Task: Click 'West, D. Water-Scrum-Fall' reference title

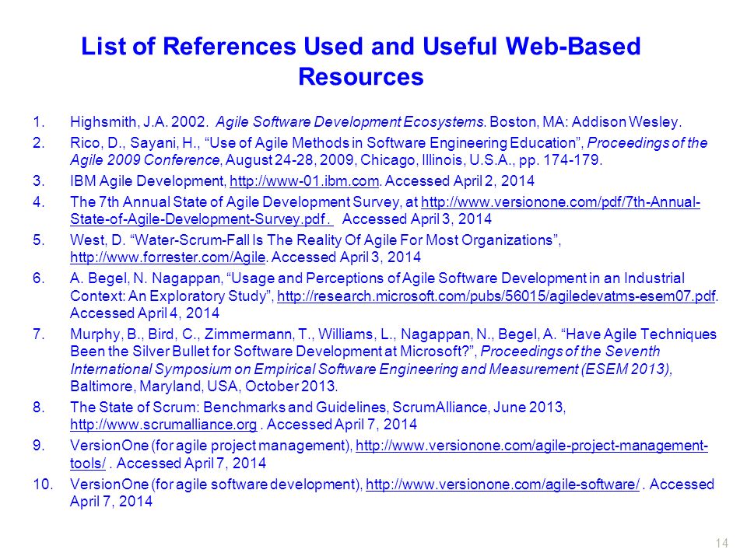Action: click(x=315, y=240)
